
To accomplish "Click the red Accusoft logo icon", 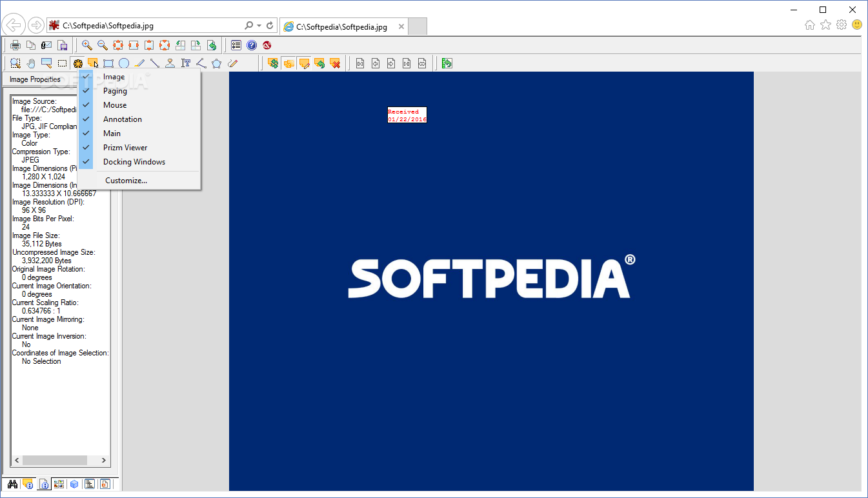I will [267, 45].
